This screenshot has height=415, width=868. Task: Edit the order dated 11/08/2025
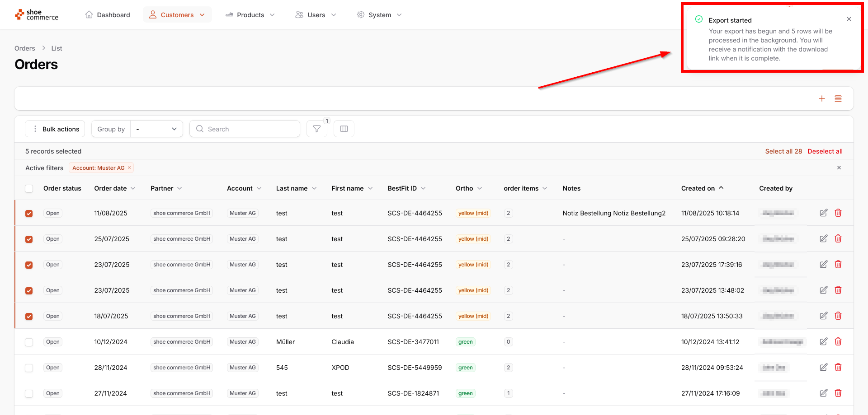[x=823, y=213]
